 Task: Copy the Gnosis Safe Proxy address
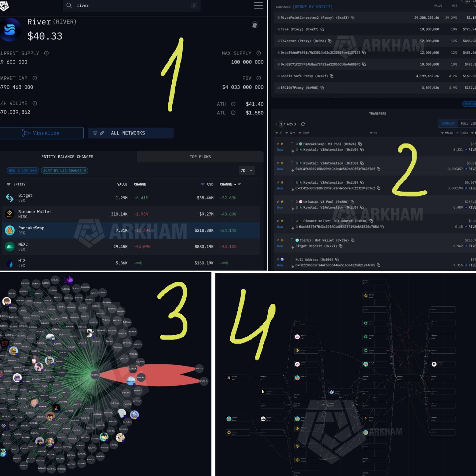[x=331, y=76]
